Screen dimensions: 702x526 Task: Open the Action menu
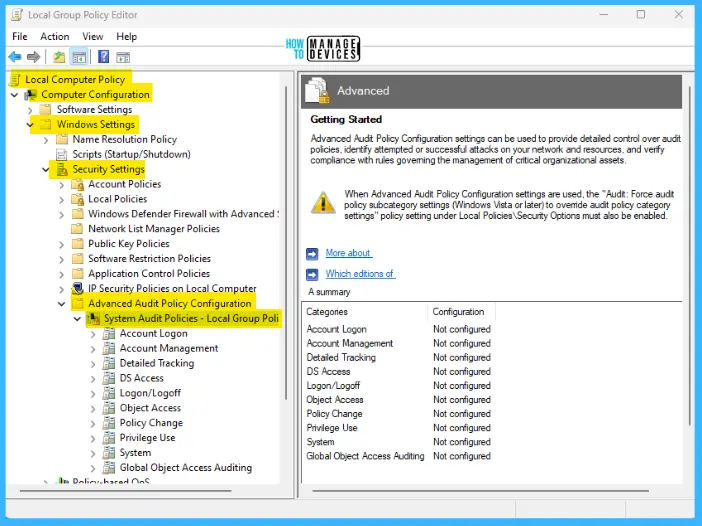[55, 36]
